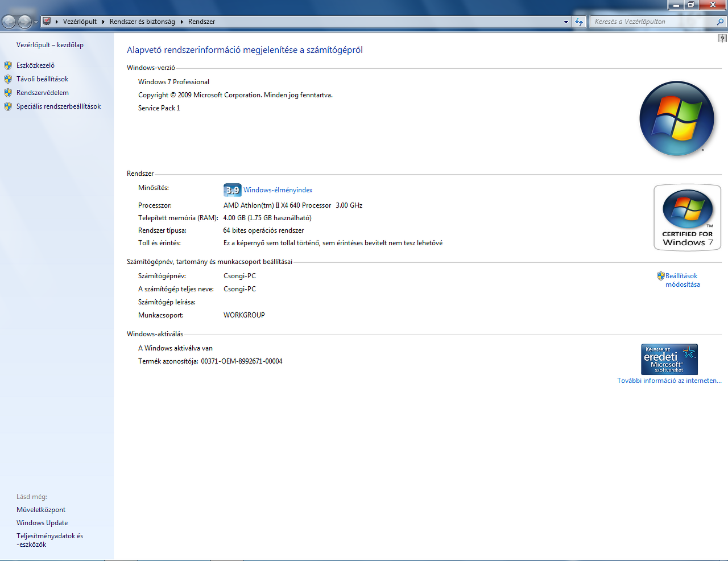Open Teljesítményadatok és -eszközök link

tap(49, 540)
